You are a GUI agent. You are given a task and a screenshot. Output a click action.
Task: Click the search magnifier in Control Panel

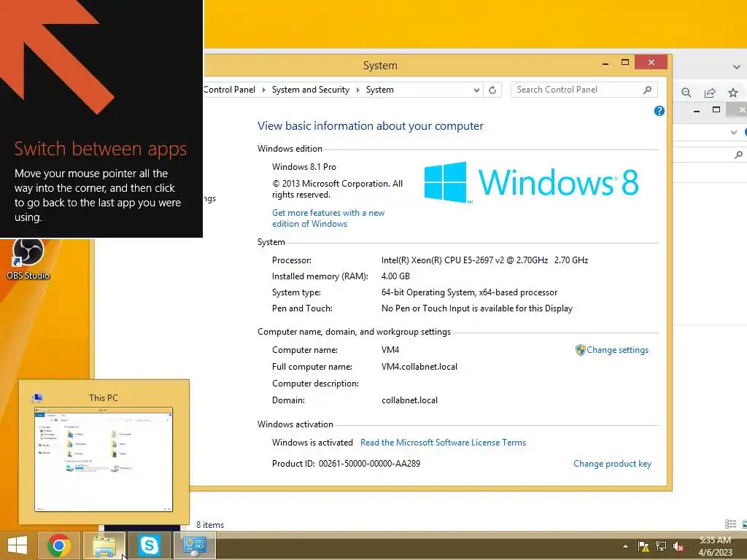click(x=648, y=90)
